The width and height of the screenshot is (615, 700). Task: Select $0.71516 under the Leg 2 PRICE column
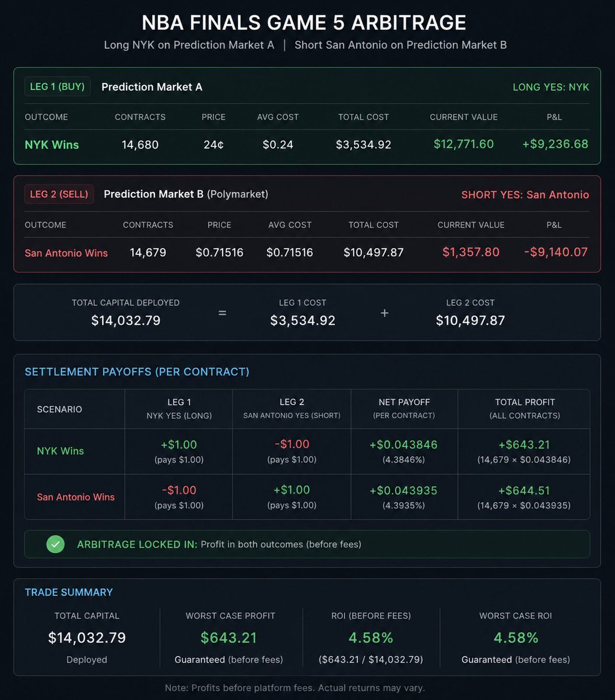pyautogui.click(x=220, y=253)
